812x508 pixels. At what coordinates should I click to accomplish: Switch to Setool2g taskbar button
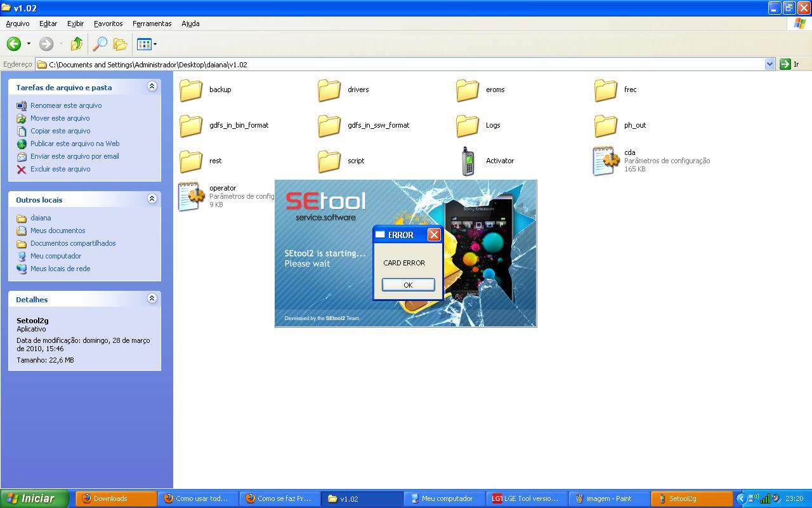pyautogui.click(x=690, y=498)
